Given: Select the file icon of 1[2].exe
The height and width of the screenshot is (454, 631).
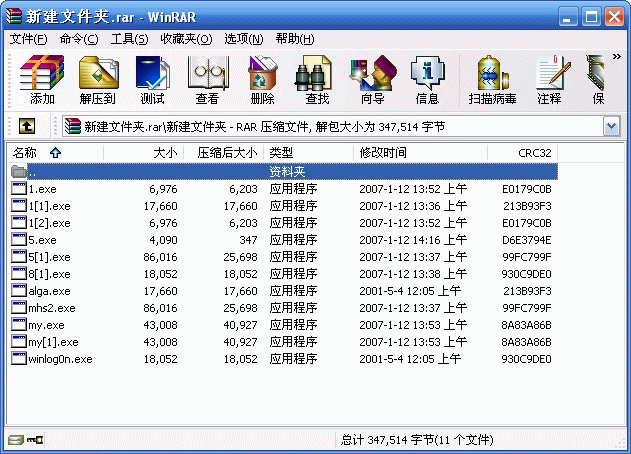Looking at the screenshot, I should tap(19, 222).
